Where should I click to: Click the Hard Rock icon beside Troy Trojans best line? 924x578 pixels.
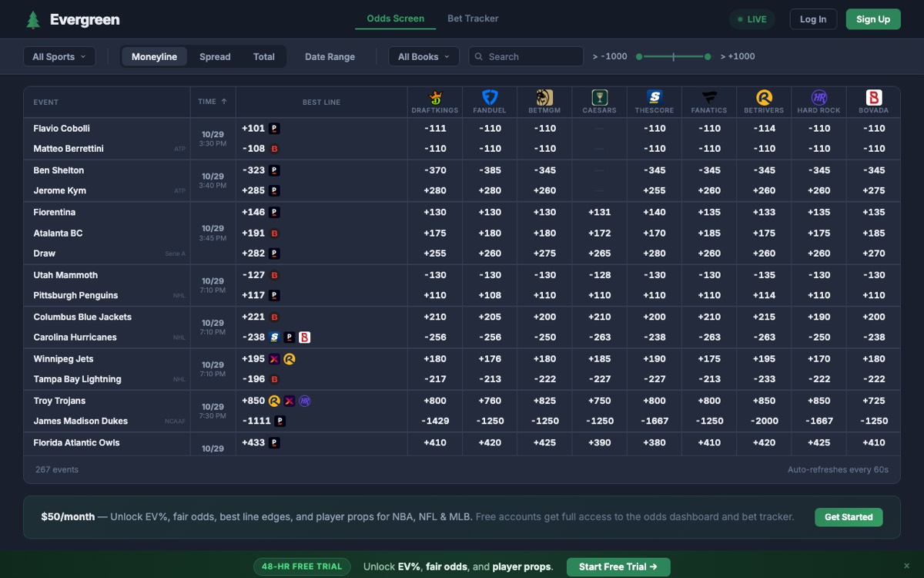305,401
